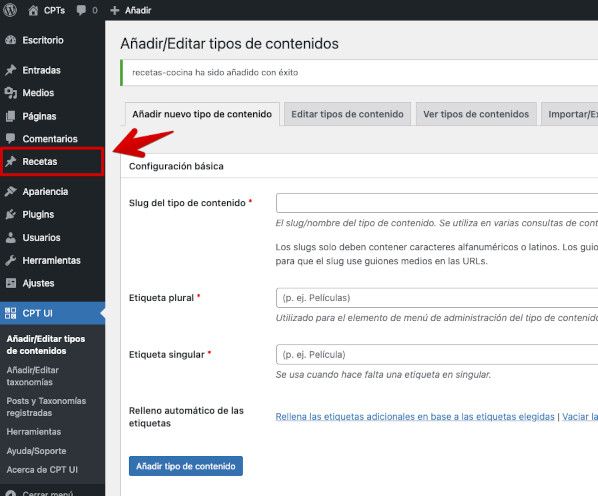The image size is (598, 496).
Task: Click Añadir tipo de contenido button
Action: [186, 466]
